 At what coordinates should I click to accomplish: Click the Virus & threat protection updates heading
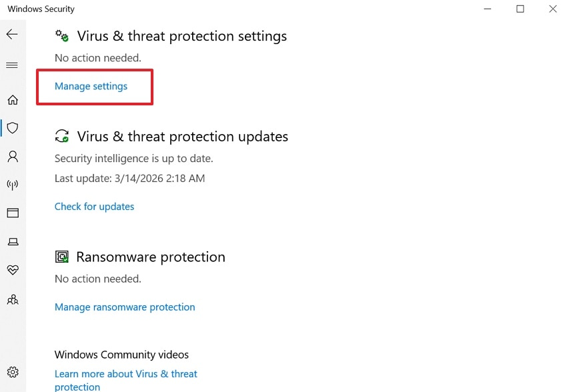pos(183,136)
